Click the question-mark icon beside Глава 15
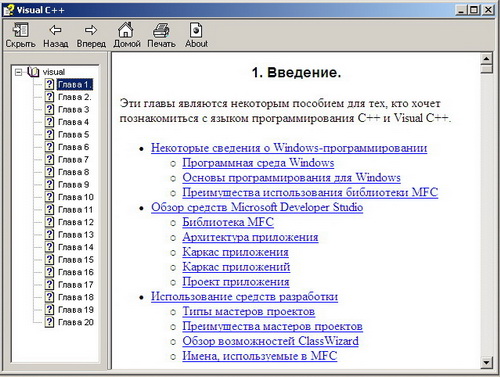The height and width of the screenshot is (377, 500). click(49, 260)
